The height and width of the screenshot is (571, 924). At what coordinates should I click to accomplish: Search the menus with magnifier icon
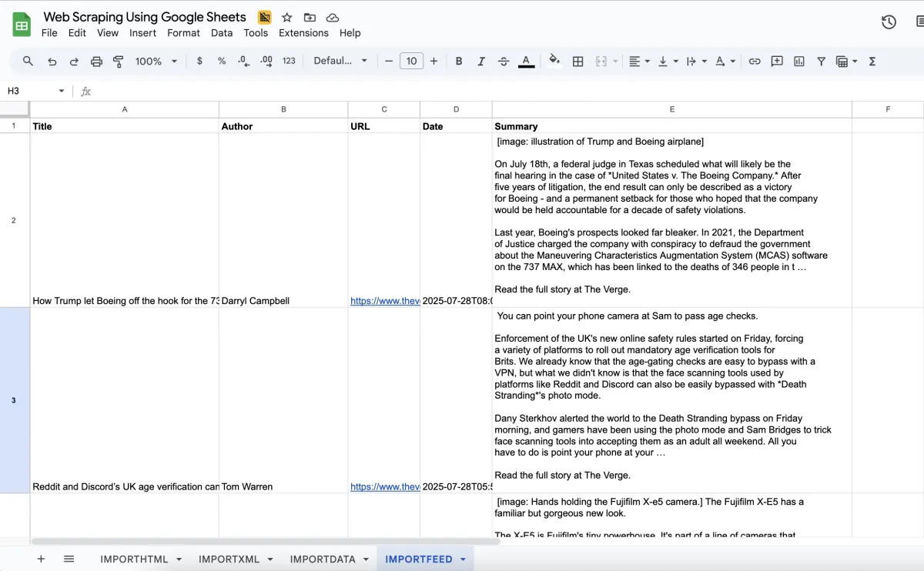click(28, 61)
